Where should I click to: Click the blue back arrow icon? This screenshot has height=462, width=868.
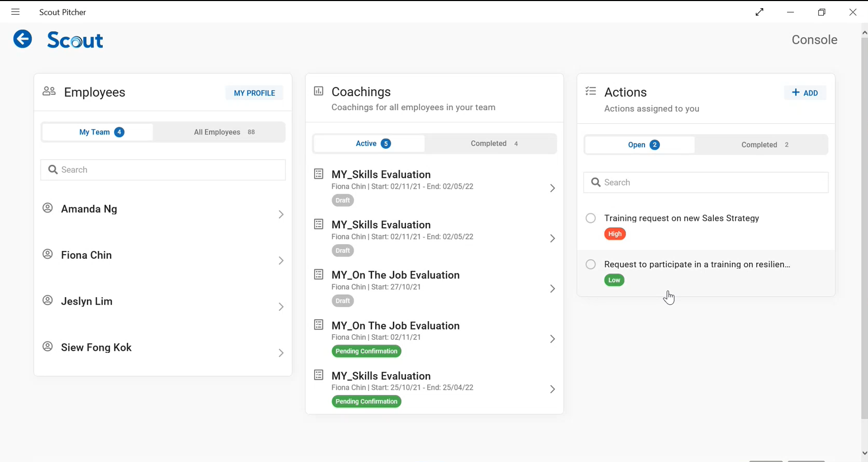(x=22, y=39)
